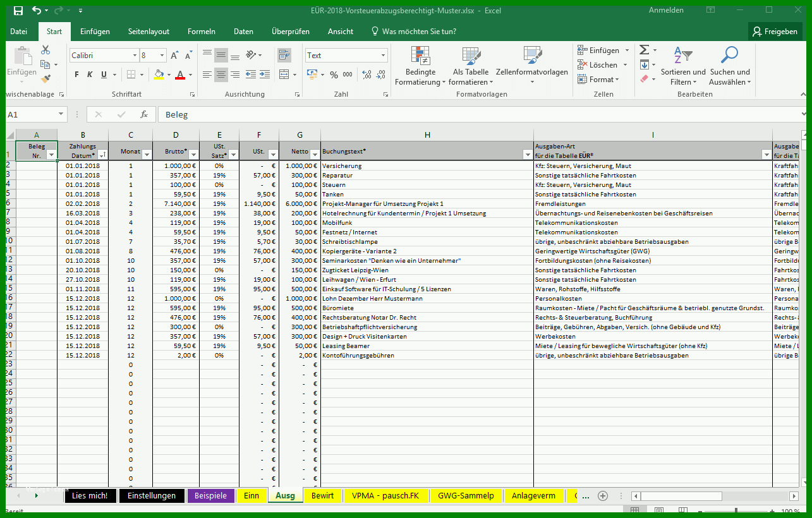Increase indent in Ausrichtung group
The height and width of the screenshot is (518, 812).
tap(265, 75)
